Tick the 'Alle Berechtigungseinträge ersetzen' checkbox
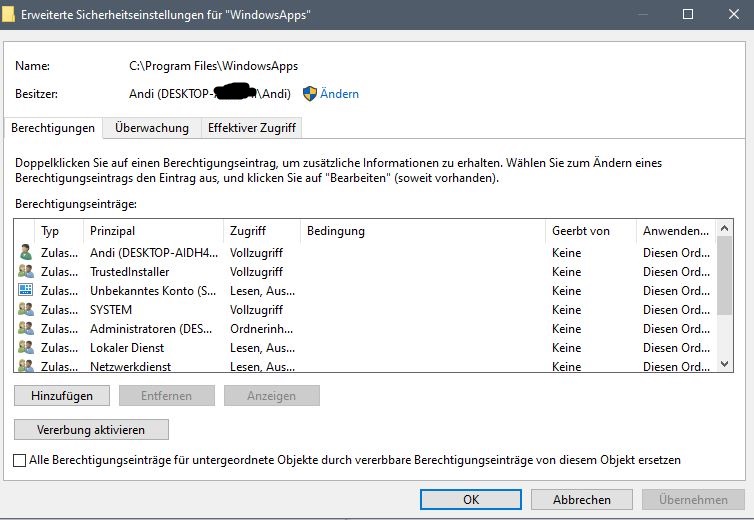This screenshot has width=754, height=520. click(x=20, y=460)
